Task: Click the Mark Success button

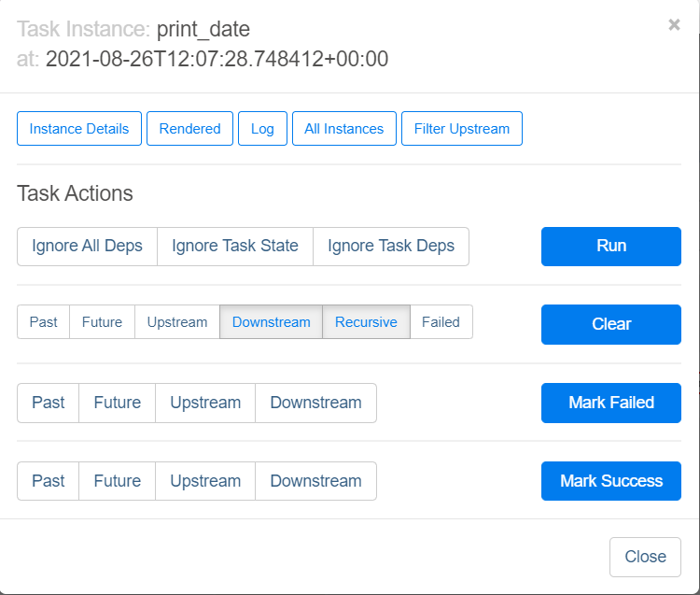Action: pyautogui.click(x=611, y=481)
